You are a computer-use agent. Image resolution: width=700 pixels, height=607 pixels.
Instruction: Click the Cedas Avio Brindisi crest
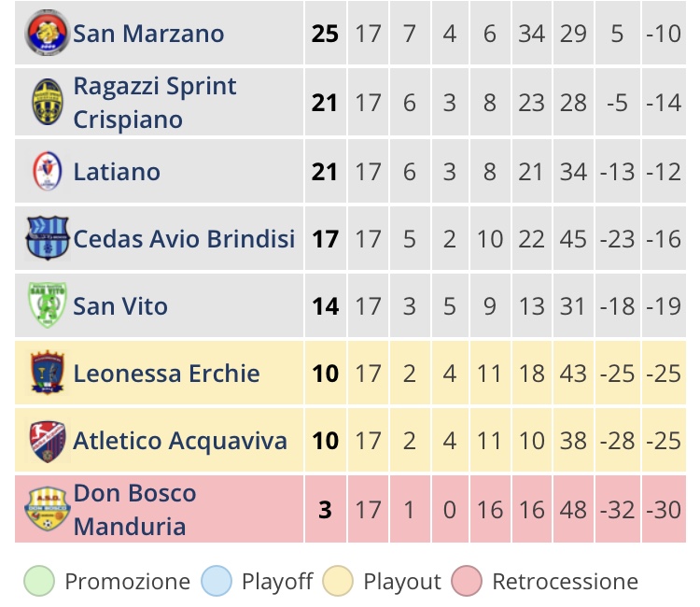pyautogui.click(x=48, y=238)
